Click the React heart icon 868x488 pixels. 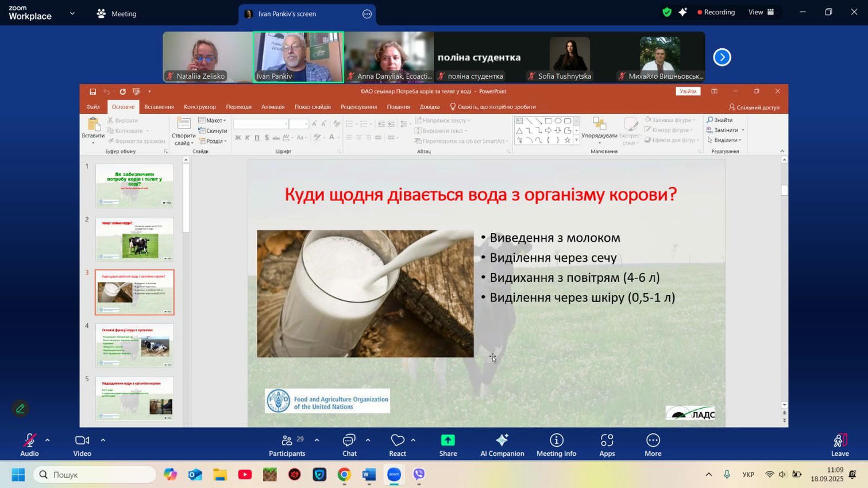pos(398,441)
